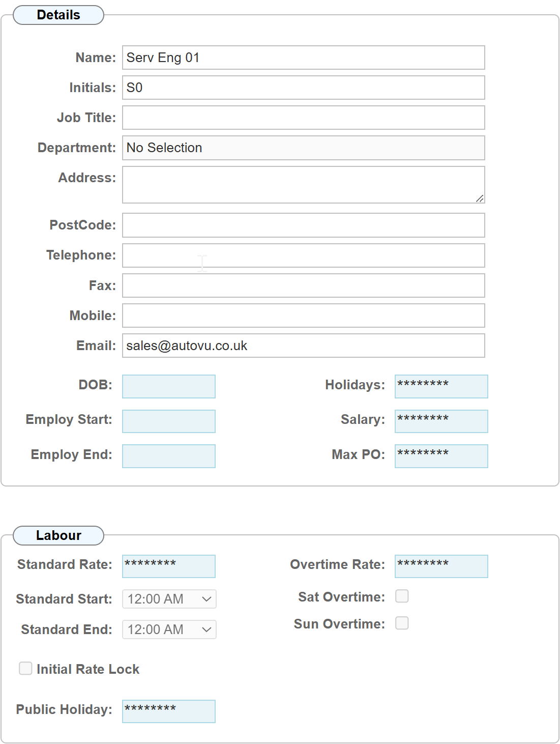Click the masked Salary field

coord(441,421)
